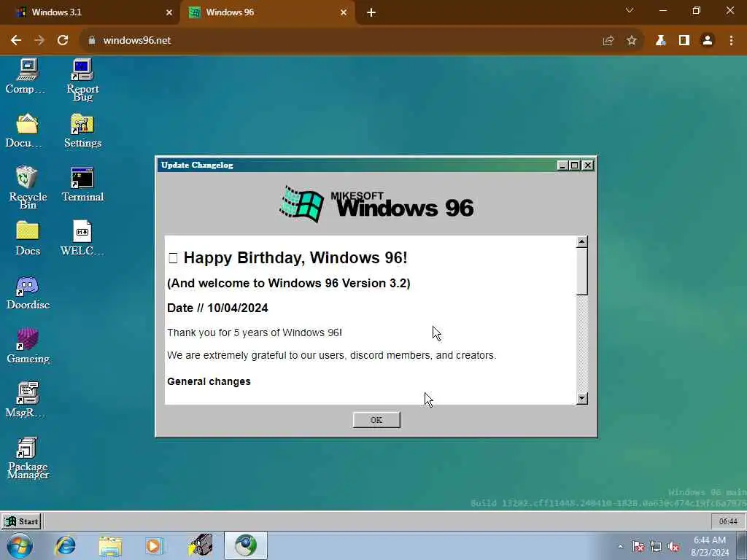Click the windows96.net address bar
The height and width of the screenshot is (560, 747).
click(343, 41)
